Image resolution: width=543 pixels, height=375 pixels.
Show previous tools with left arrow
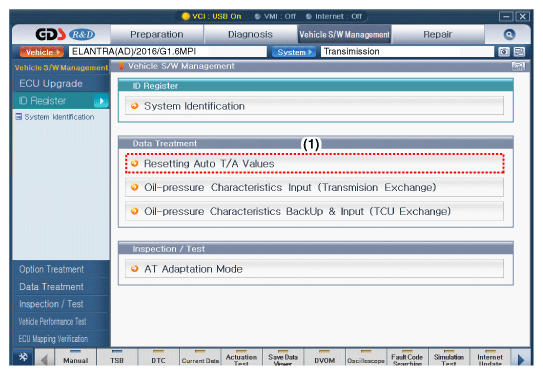coord(44,358)
